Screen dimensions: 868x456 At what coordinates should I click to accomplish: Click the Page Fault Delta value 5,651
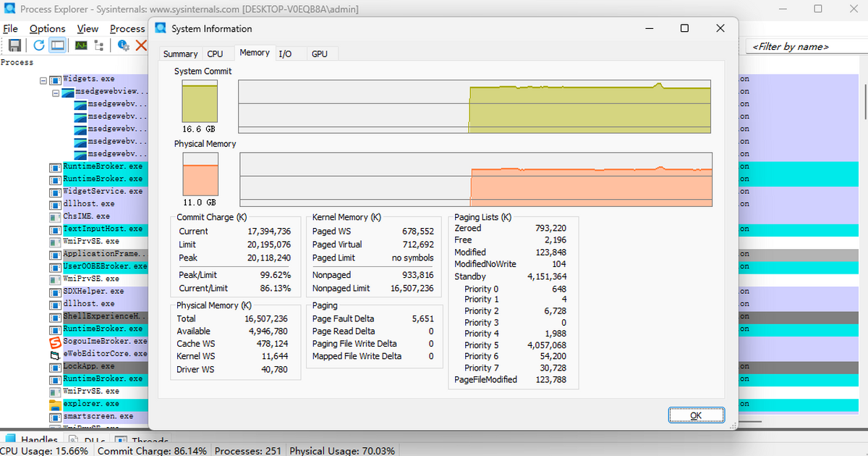[422, 318]
